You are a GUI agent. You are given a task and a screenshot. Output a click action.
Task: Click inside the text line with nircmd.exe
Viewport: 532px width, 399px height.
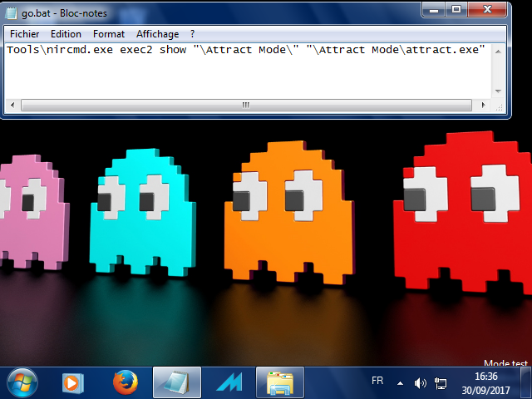click(x=246, y=50)
